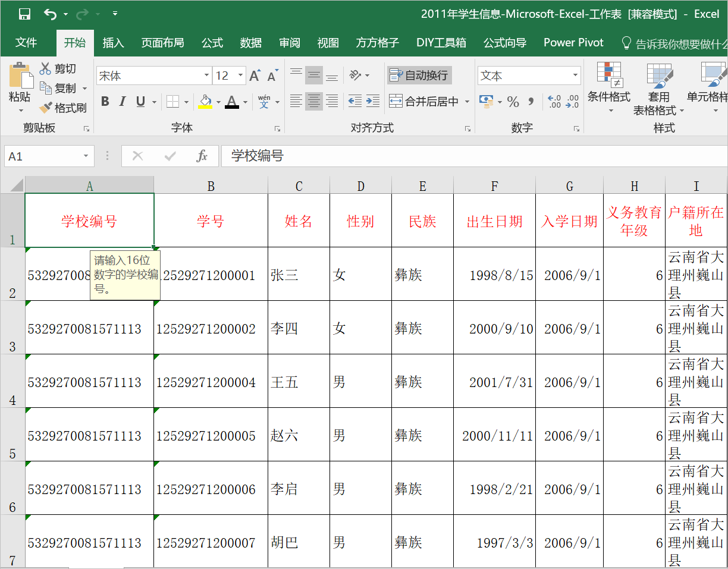Open the File (文件) tab
The image size is (728, 569).
26,43
